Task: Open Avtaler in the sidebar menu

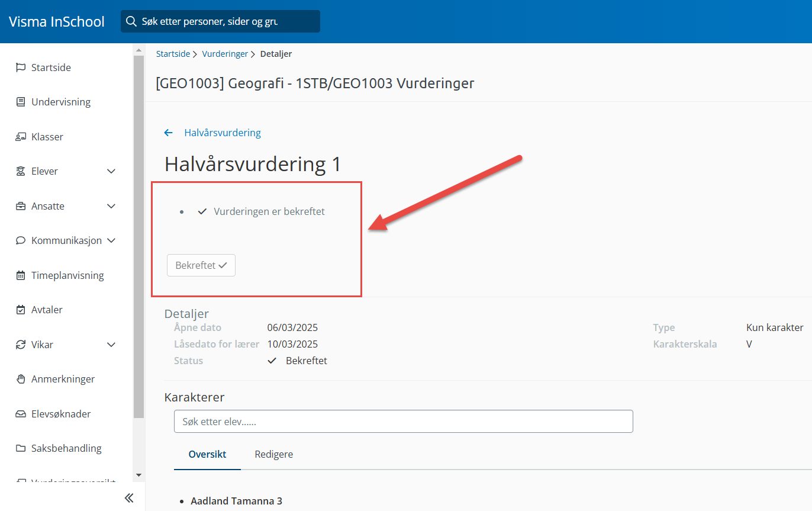Action: (x=47, y=310)
